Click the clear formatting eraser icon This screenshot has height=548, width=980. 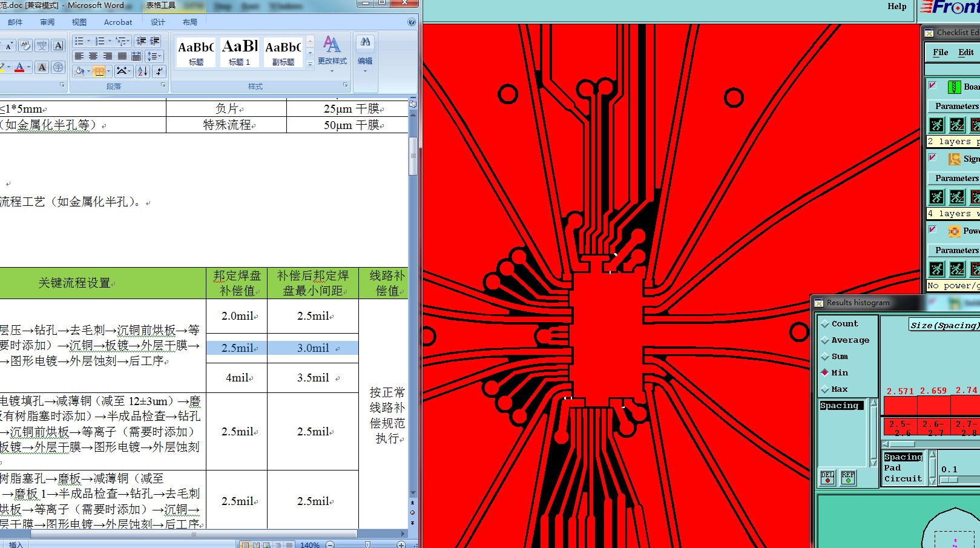point(25,45)
